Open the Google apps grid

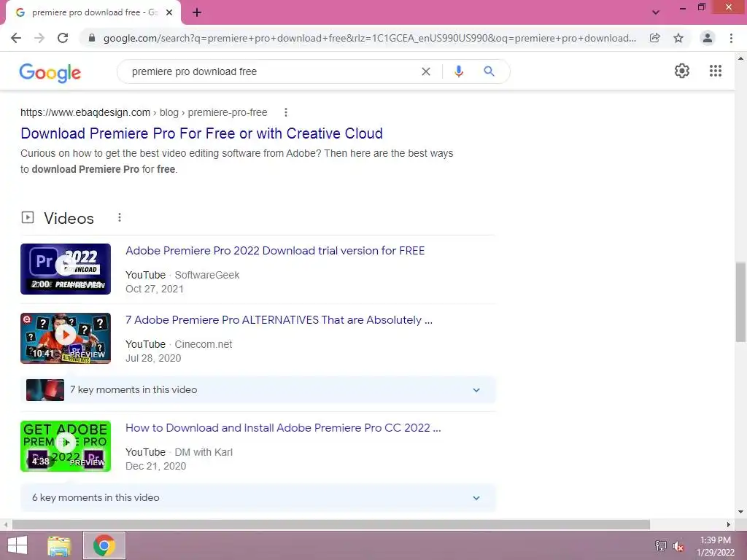click(716, 71)
